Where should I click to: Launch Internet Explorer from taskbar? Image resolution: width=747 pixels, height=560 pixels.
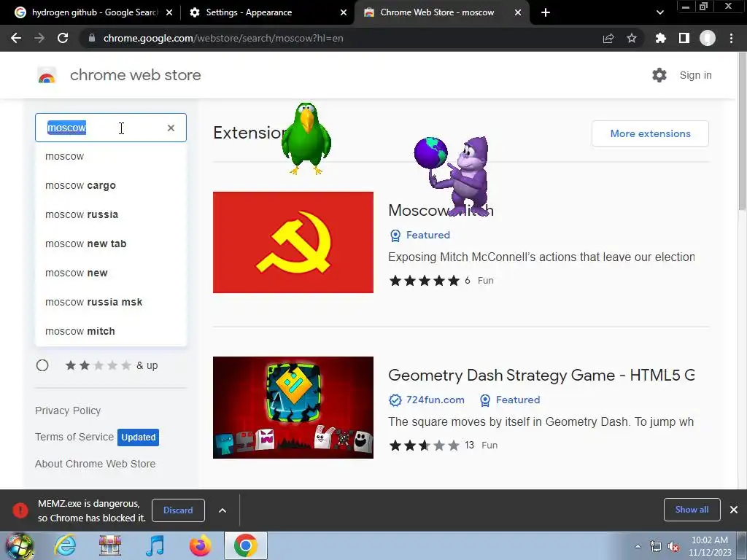[x=65, y=545]
